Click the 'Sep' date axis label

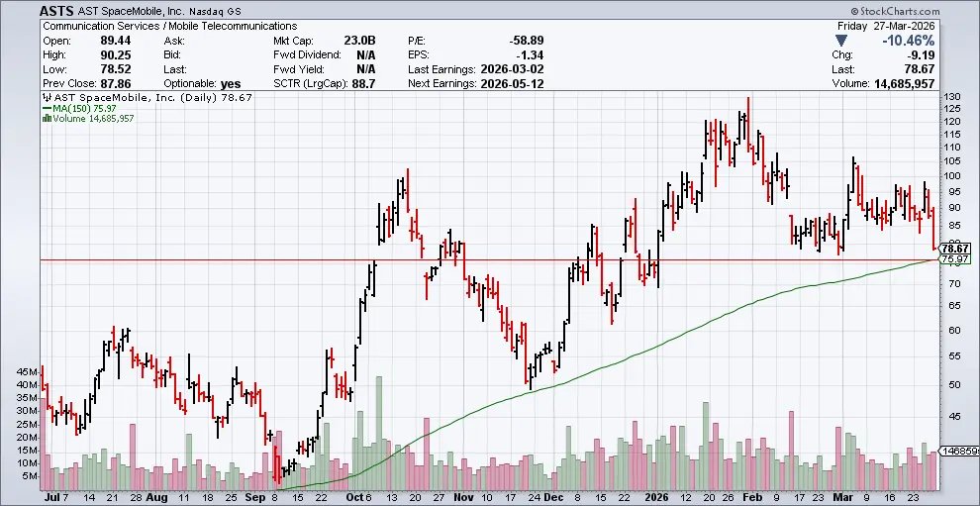click(x=257, y=498)
